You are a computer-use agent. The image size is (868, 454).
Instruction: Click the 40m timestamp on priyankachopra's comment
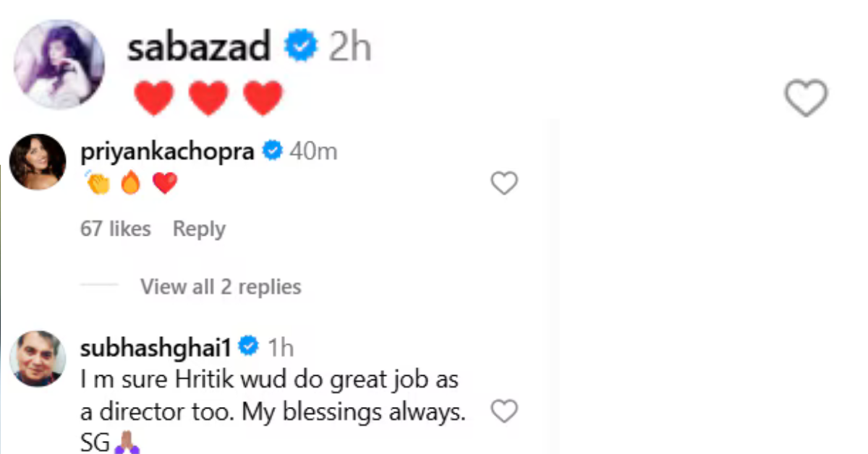point(313,152)
